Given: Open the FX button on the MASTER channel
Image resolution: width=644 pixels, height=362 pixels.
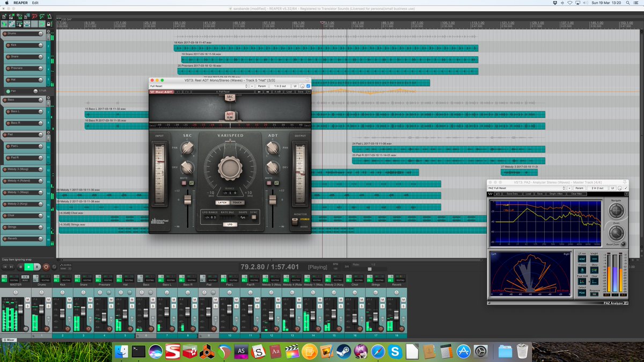Looking at the screenshot, I should pyautogui.click(x=4, y=278).
